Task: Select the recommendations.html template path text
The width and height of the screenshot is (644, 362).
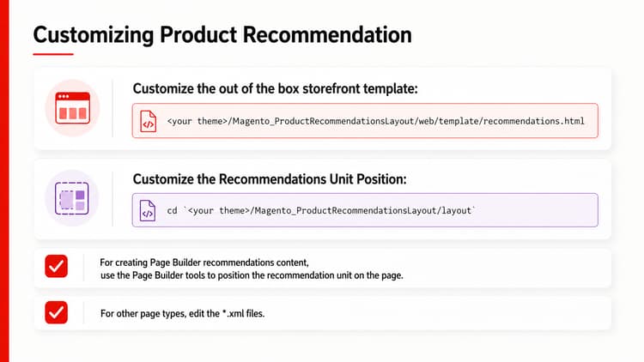Action: (376, 121)
